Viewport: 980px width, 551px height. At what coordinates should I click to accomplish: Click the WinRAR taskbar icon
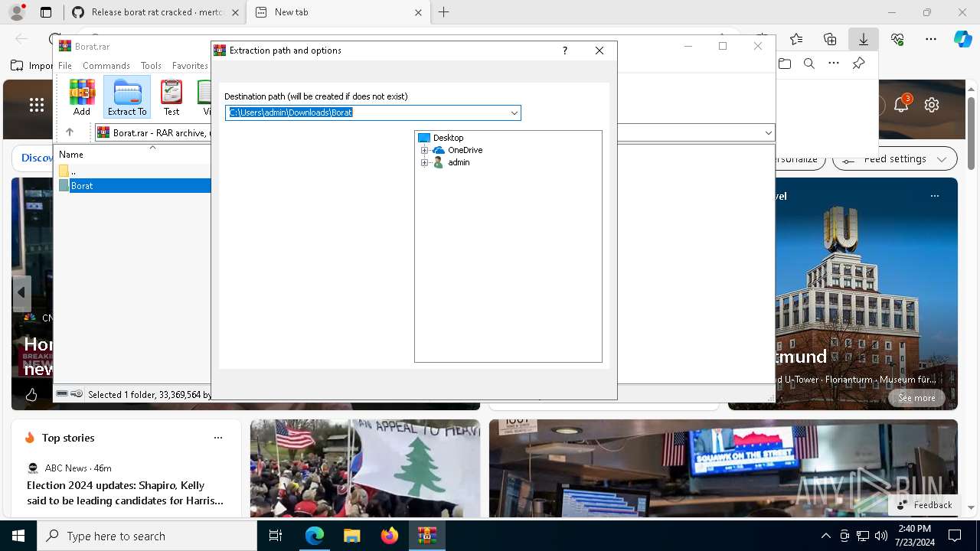point(427,536)
